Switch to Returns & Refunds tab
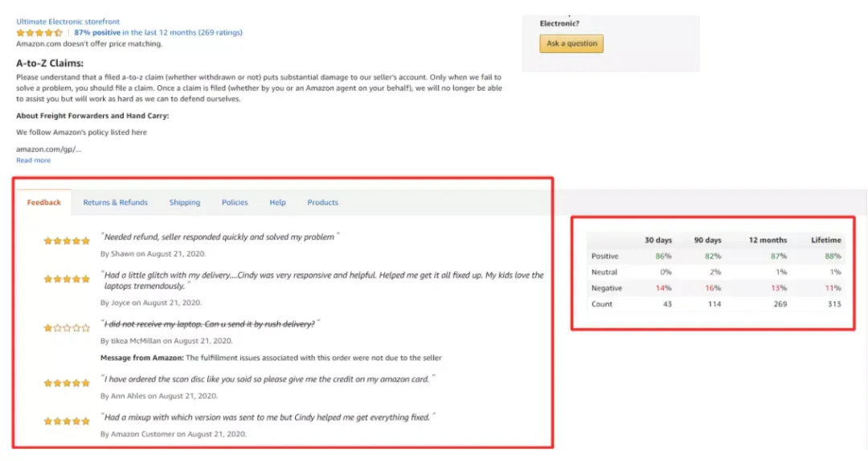This screenshot has height=461, width=868. [115, 202]
